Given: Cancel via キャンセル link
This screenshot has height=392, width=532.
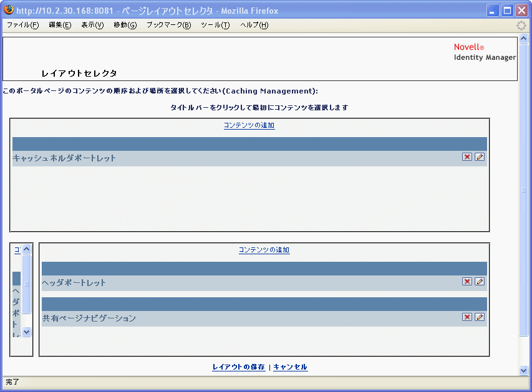Looking at the screenshot, I should click(291, 367).
